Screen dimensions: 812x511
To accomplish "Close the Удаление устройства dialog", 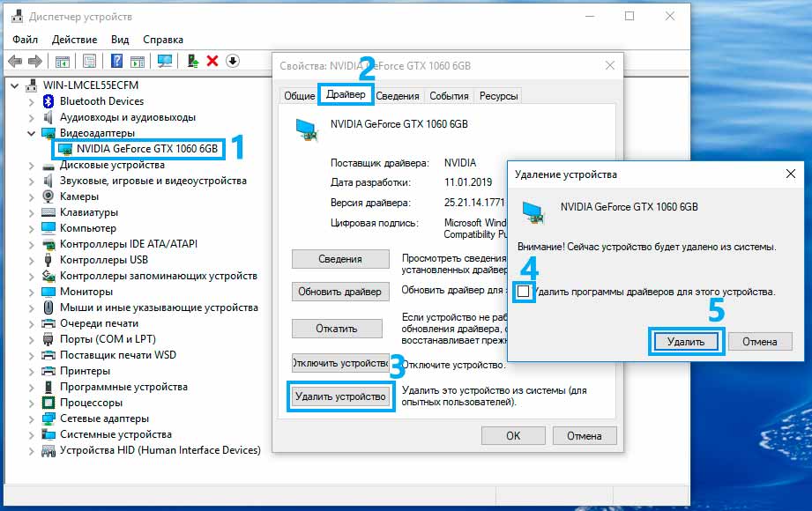I will 790,174.
